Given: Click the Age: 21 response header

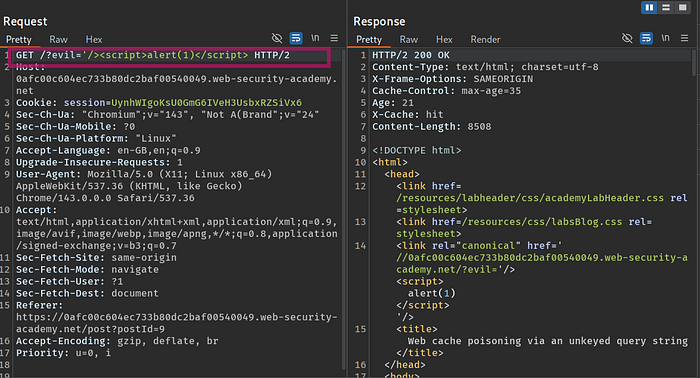Looking at the screenshot, I should tap(393, 103).
